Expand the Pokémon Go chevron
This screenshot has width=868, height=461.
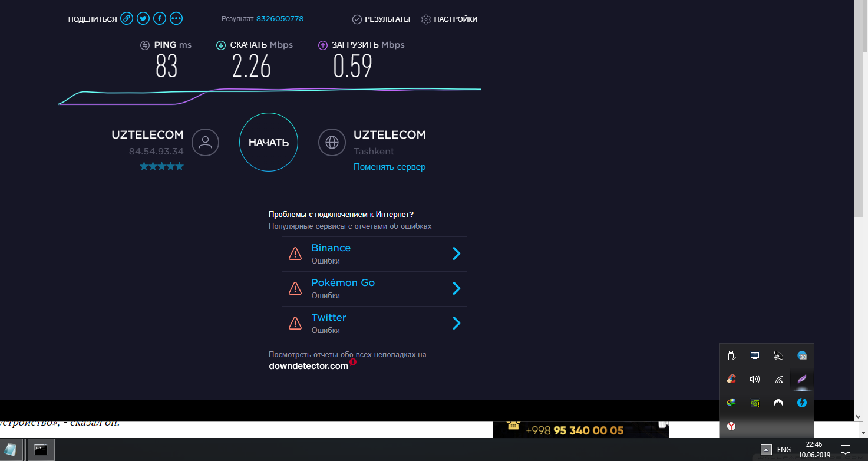tap(456, 288)
